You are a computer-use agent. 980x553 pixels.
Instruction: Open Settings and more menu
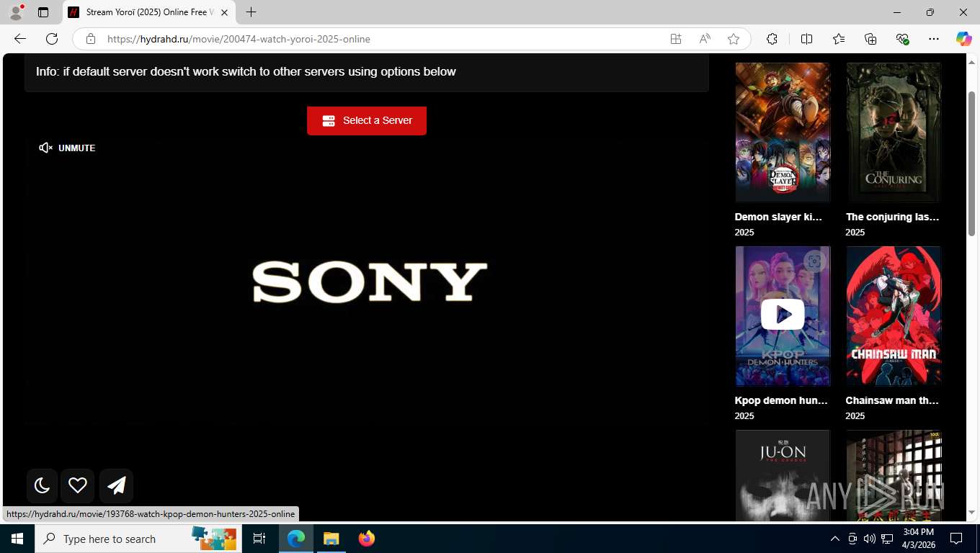pos(934,39)
